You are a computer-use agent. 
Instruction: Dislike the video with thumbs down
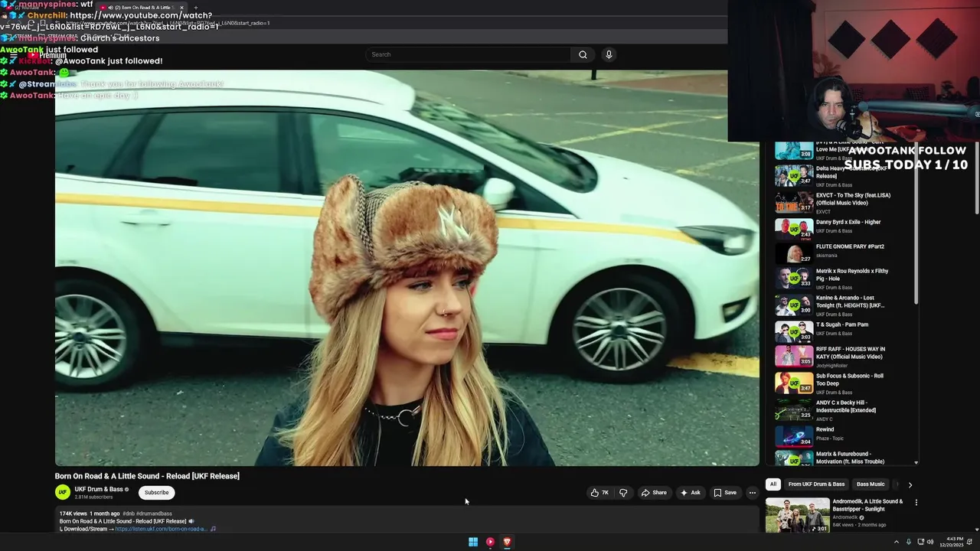pyautogui.click(x=623, y=493)
